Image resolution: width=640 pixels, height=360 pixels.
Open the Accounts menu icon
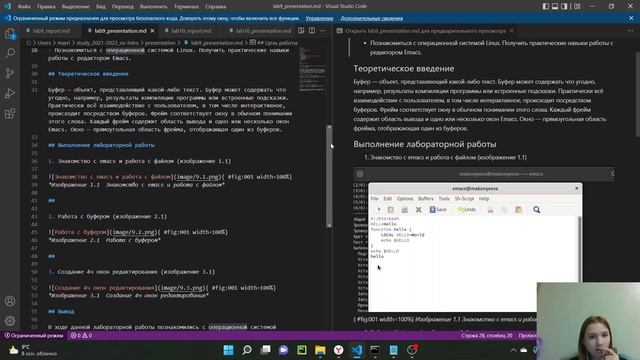pyautogui.click(x=10, y=301)
